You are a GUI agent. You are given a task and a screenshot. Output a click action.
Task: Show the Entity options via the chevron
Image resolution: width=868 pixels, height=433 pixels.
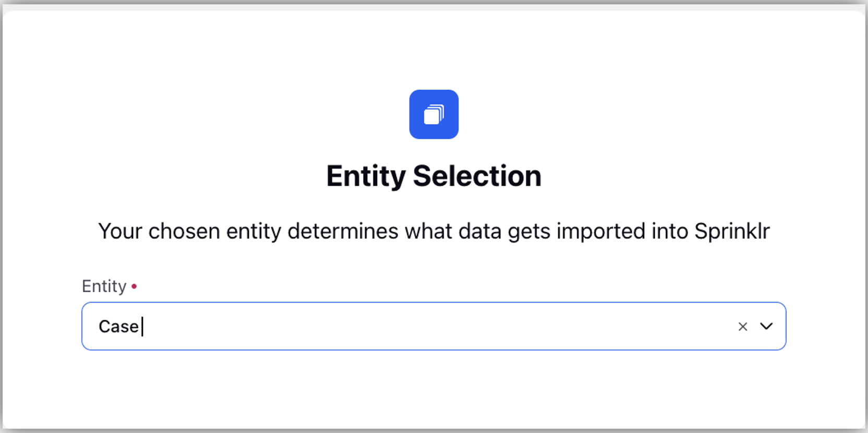[766, 327]
